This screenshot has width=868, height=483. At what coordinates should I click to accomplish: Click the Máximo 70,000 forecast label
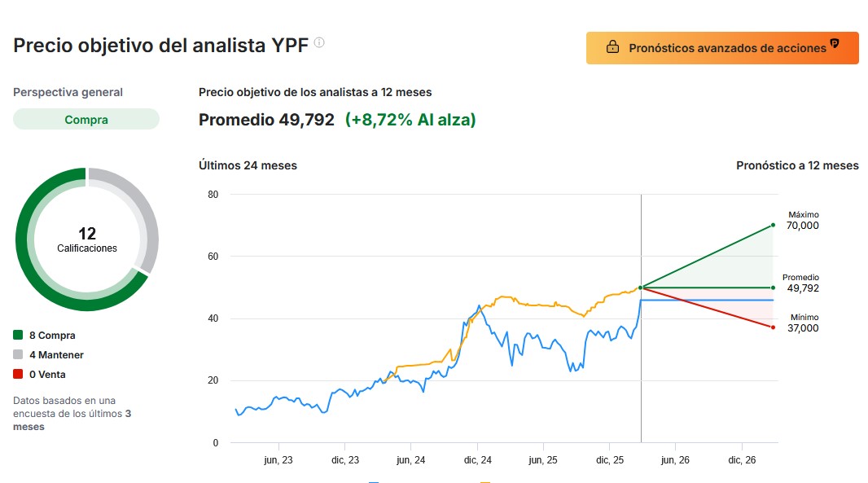802,221
